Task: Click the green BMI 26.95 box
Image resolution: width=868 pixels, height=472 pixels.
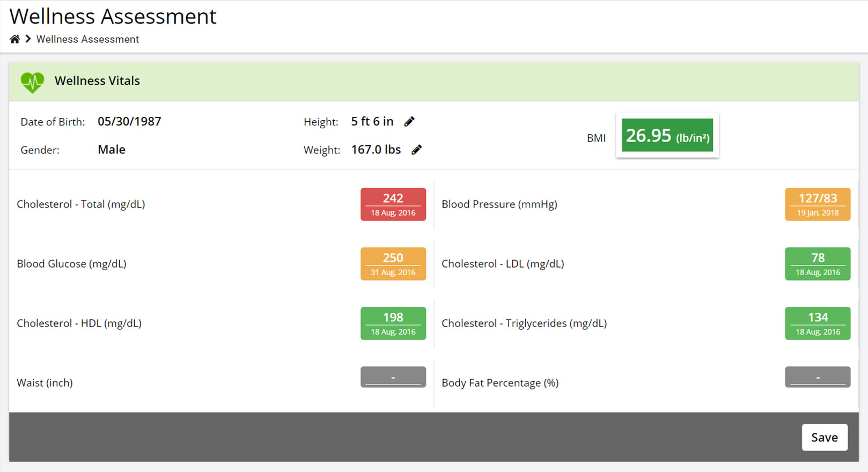Action: pos(667,135)
